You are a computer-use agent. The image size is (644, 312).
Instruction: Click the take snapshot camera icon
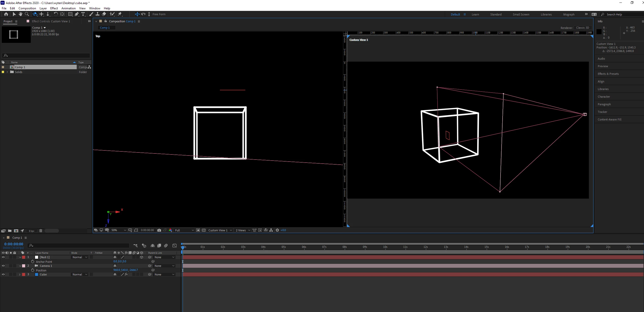pos(159,230)
